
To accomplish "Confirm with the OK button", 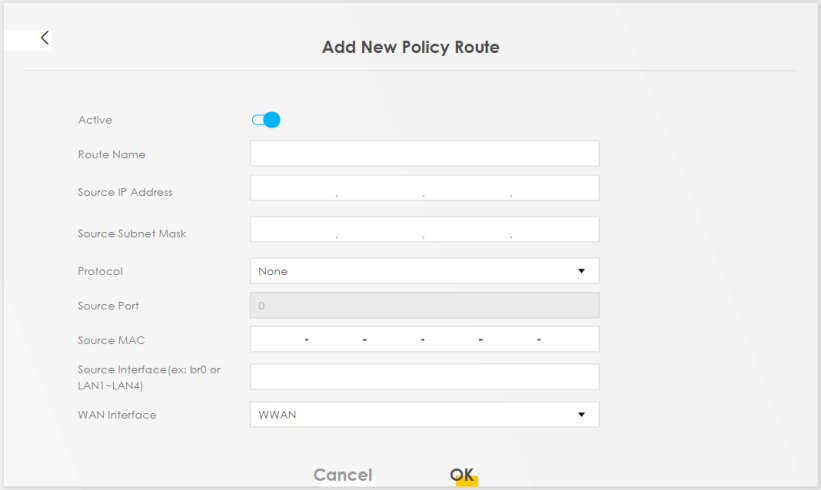I will tap(462, 475).
